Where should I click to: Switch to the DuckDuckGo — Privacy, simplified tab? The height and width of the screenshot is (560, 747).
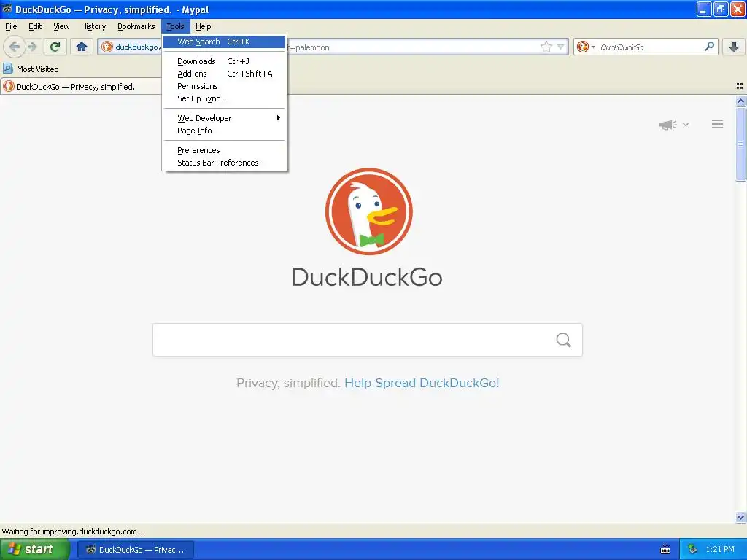coord(81,87)
